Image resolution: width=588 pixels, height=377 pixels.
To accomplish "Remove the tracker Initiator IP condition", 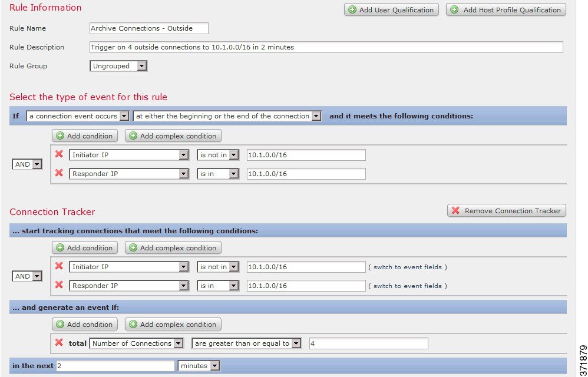I will coord(59,266).
